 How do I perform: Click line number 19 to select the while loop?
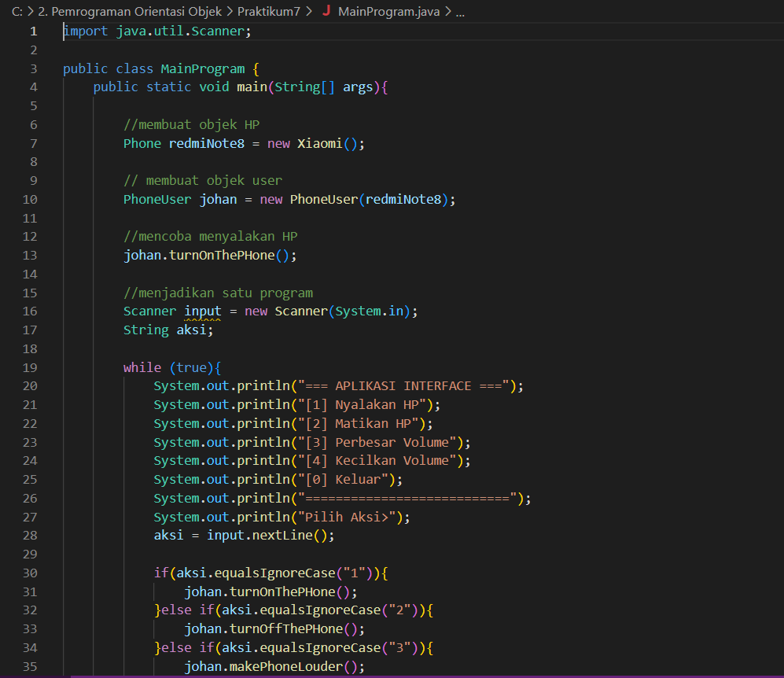30,367
